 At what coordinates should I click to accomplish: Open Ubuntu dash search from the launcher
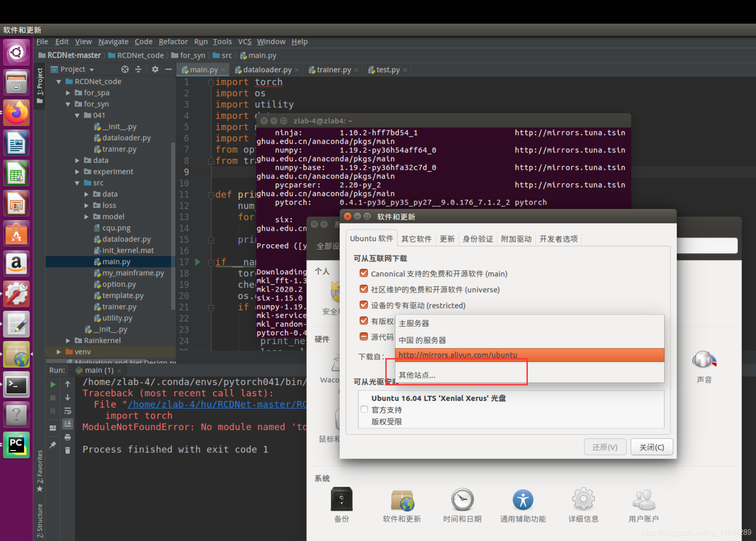tap(16, 52)
